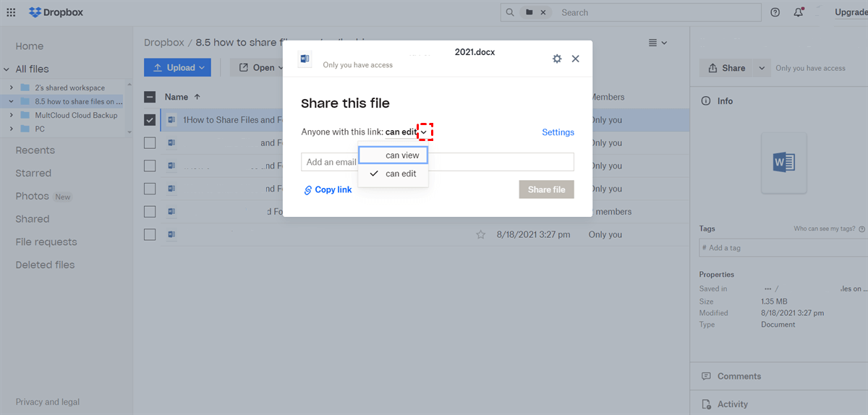The image size is (868, 415).
Task: Click the Dropbox logo
Action: [x=56, y=12]
